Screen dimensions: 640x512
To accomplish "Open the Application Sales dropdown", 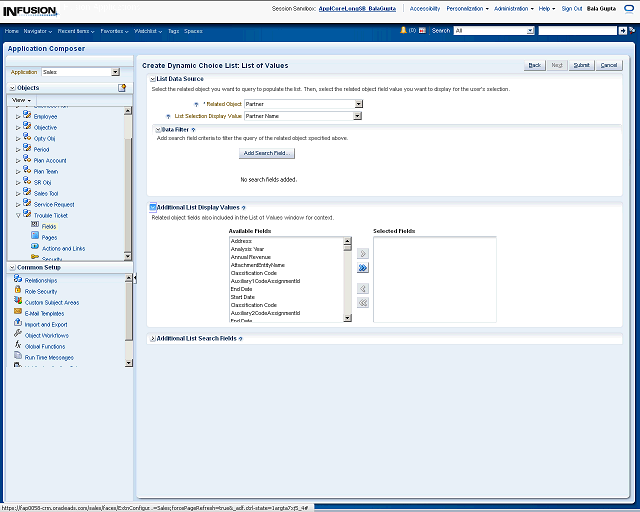I will coord(115,72).
